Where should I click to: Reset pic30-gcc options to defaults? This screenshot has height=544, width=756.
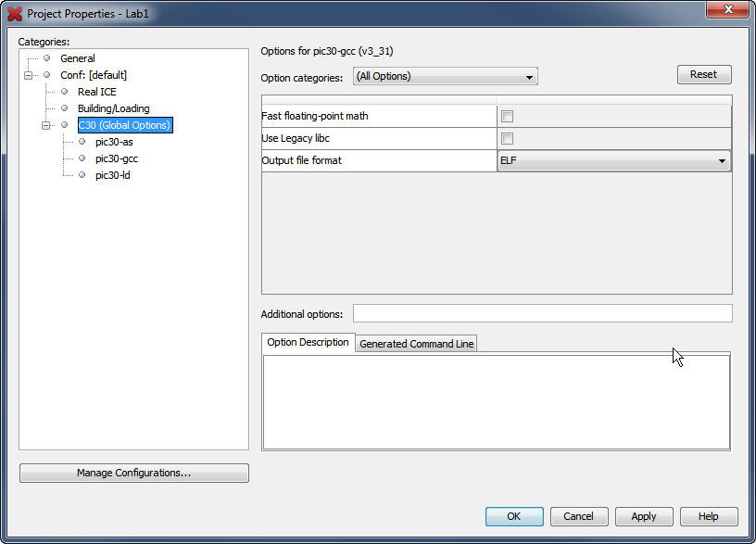pyautogui.click(x=705, y=74)
